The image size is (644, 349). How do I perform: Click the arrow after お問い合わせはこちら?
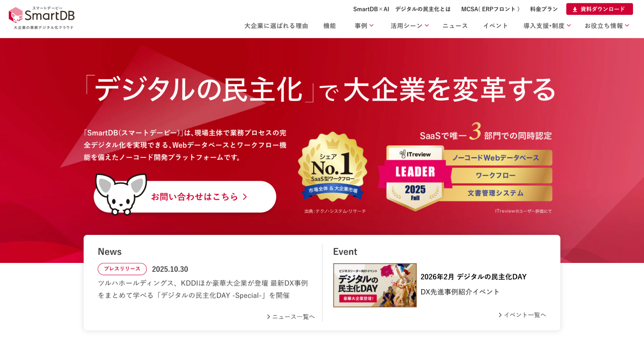click(245, 197)
